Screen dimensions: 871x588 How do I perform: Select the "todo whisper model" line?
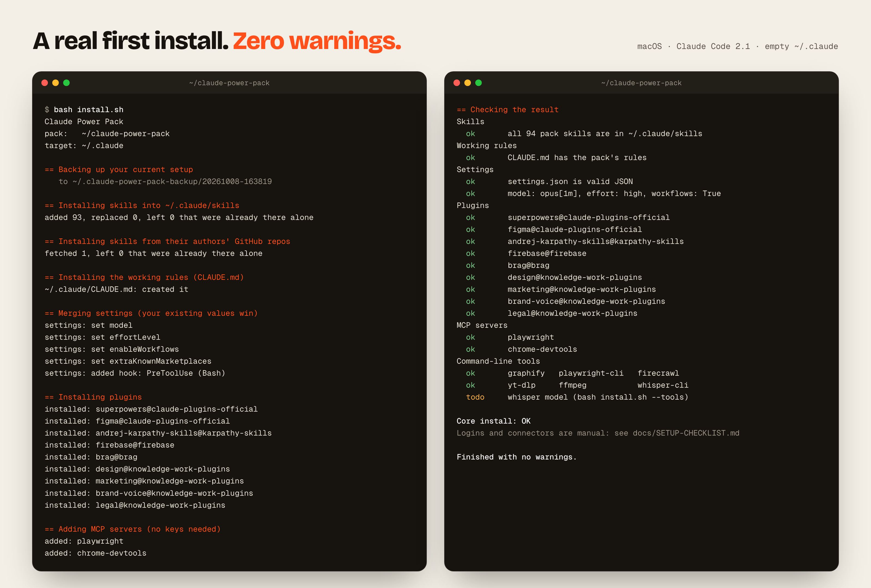[x=577, y=398]
